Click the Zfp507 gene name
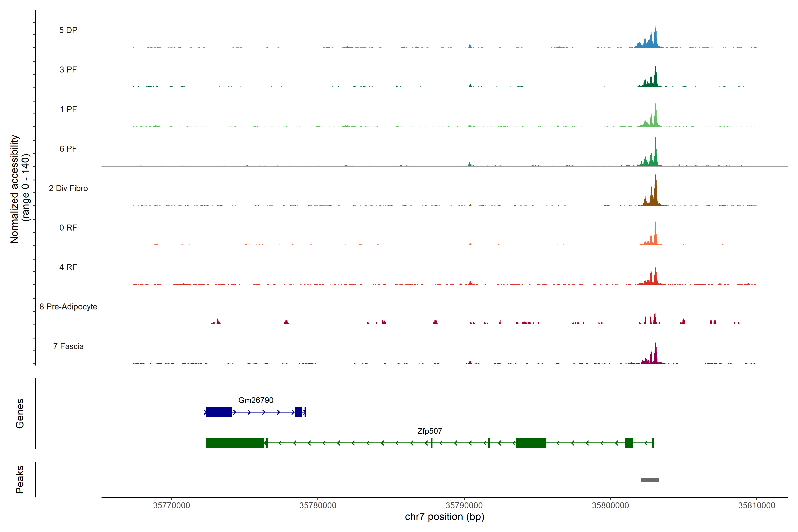This screenshot has width=798, height=532. (x=430, y=431)
